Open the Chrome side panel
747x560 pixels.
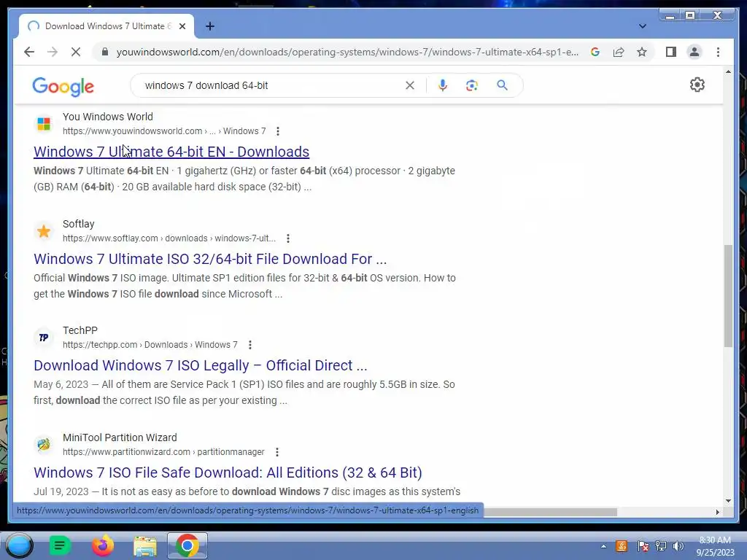coord(671,52)
